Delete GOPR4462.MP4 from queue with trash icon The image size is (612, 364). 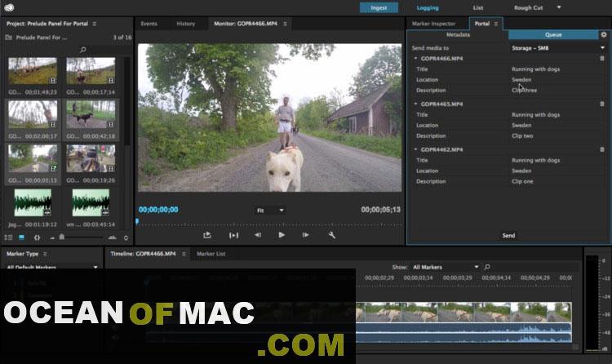[x=602, y=149]
